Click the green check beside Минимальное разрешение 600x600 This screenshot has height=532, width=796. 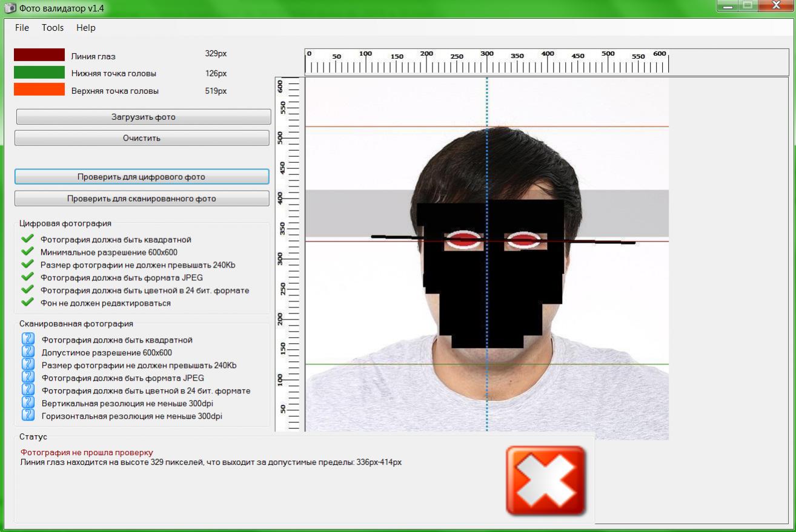click(27, 251)
